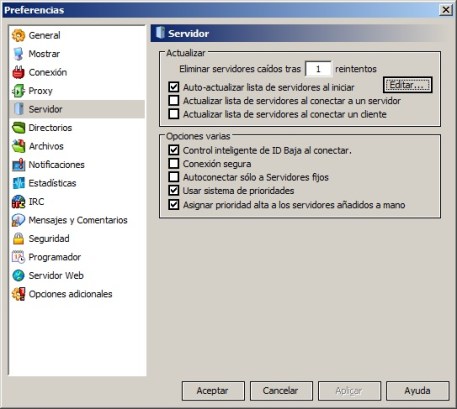Screen dimensions: 457x409
Task: Click the Cancelar button
Action: click(281, 391)
